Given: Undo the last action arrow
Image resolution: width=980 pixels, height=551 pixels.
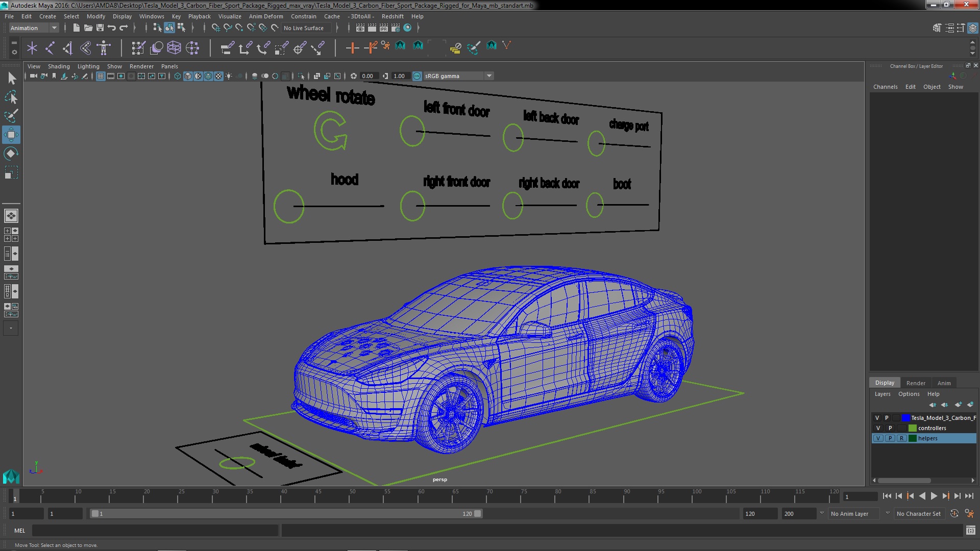Looking at the screenshot, I should point(111,28).
